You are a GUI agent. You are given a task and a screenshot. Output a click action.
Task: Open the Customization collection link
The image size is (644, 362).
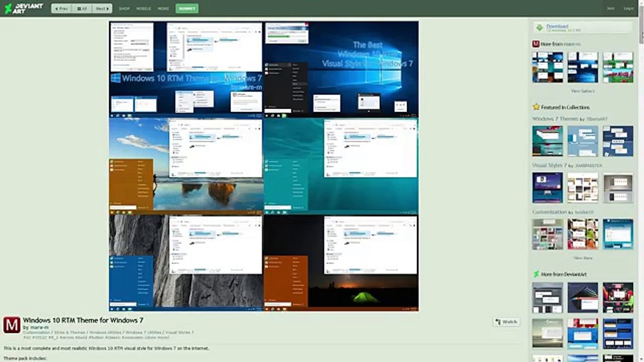[x=549, y=212]
